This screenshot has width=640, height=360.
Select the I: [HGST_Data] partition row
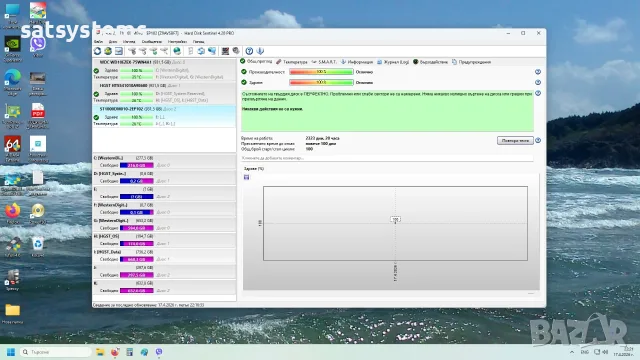coord(164,256)
